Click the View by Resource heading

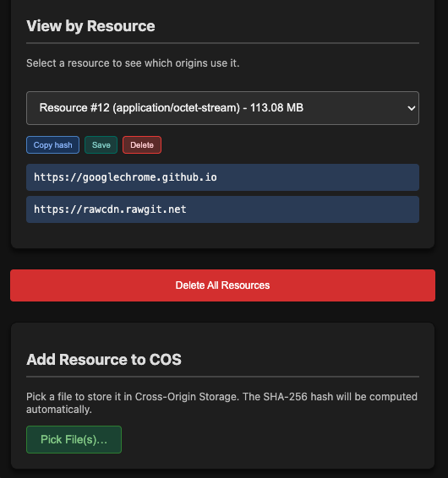pos(90,26)
